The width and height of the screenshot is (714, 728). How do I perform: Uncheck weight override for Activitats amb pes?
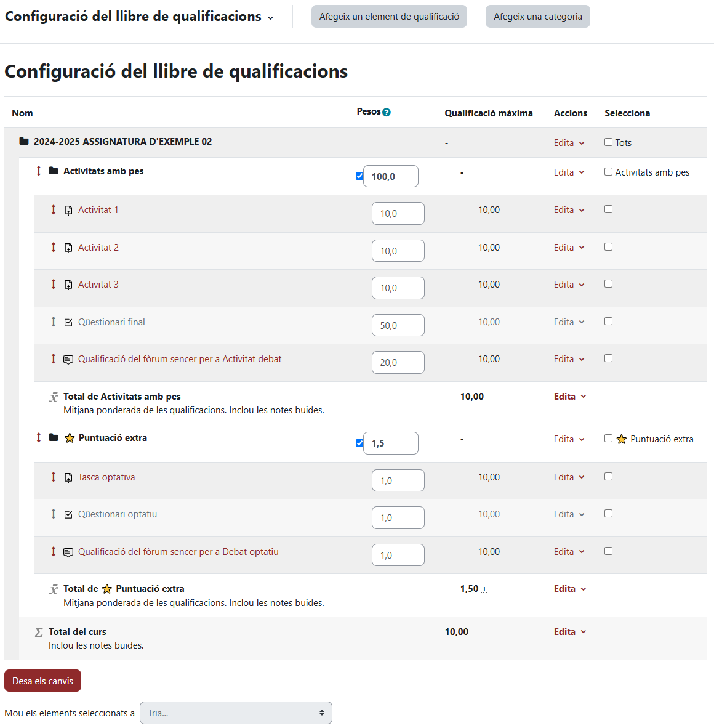click(x=359, y=176)
